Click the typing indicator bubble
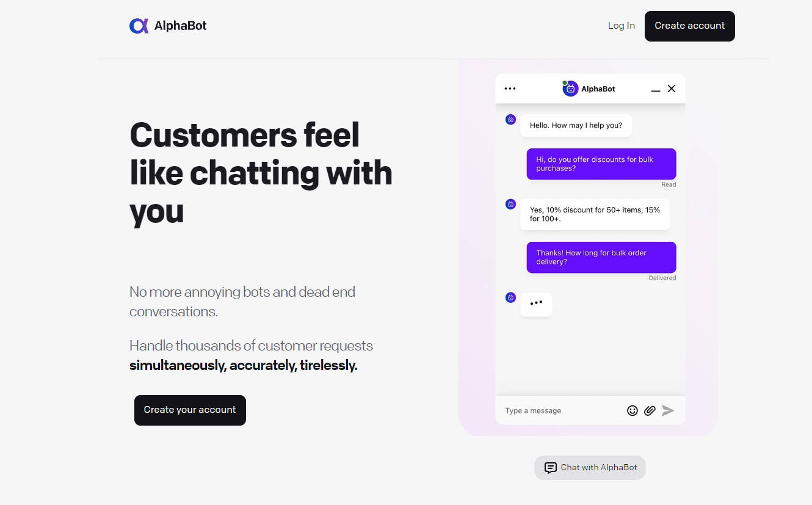Image resolution: width=812 pixels, height=505 pixels. 536,303
